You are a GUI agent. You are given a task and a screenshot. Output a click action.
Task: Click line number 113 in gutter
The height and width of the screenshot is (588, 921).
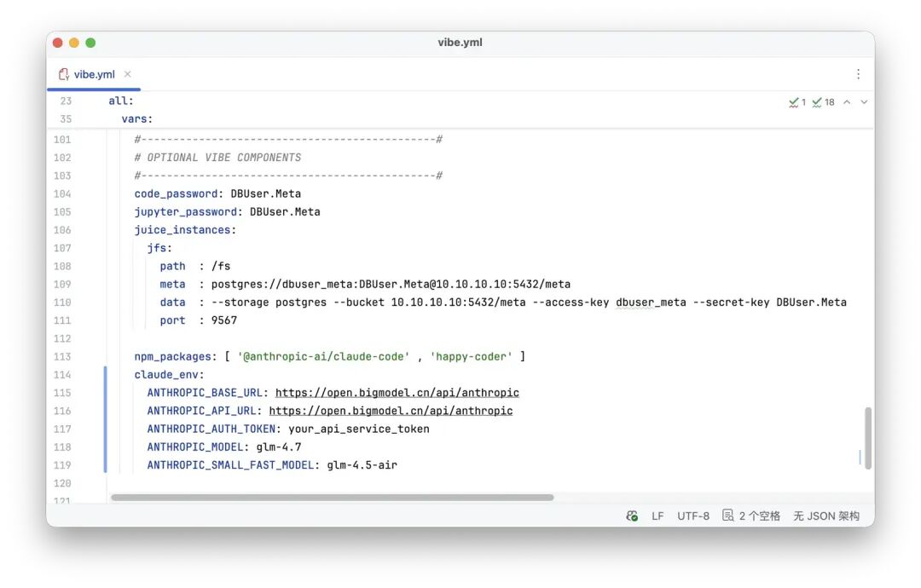(62, 357)
